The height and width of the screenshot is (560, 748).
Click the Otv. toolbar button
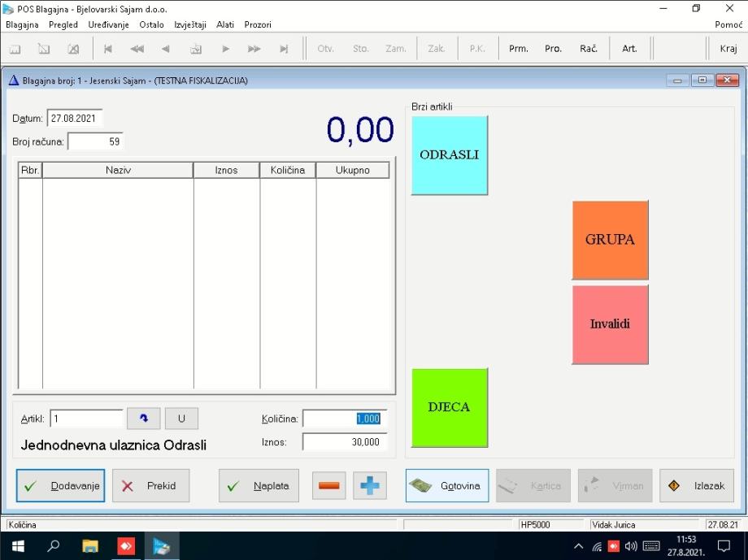(x=325, y=49)
